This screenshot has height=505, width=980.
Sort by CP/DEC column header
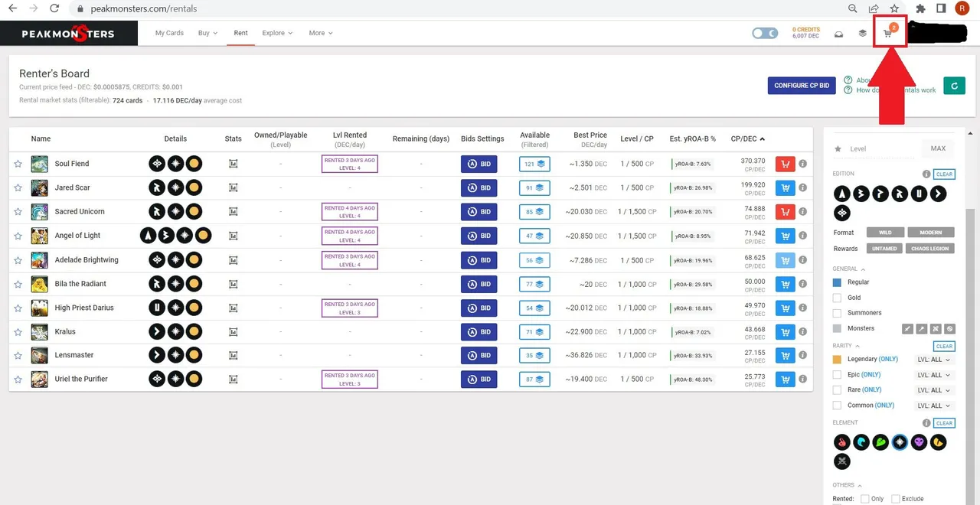(747, 138)
